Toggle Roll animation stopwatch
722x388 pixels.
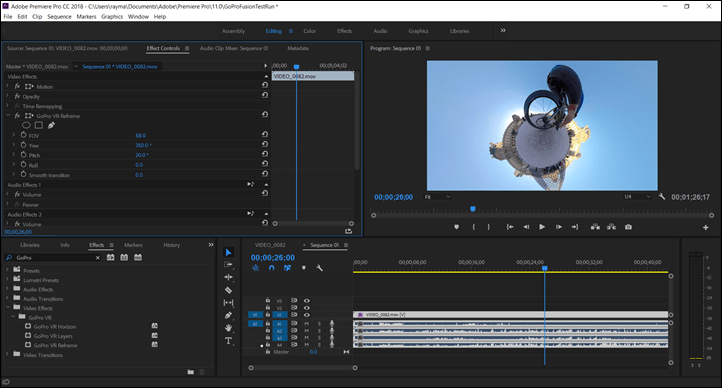coord(23,164)
